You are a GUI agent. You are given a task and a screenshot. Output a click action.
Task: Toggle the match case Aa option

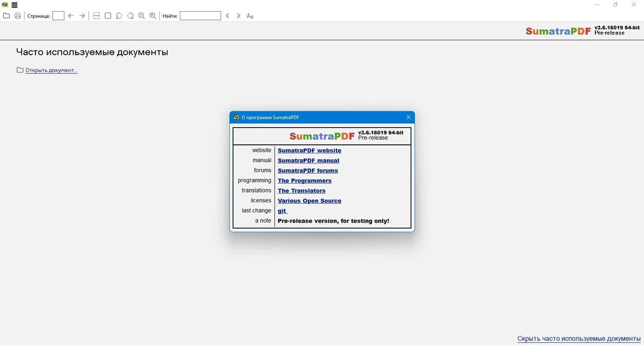tap(250, 16)
